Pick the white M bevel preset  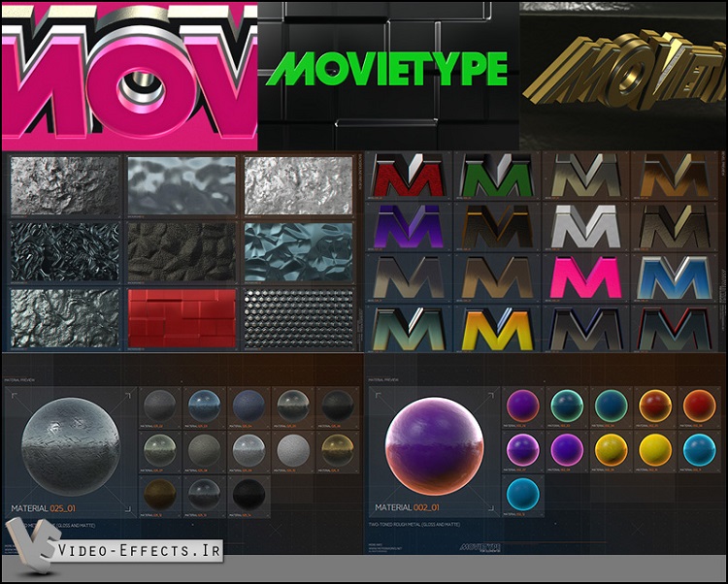pyautogui.click(x=585, y=226)
